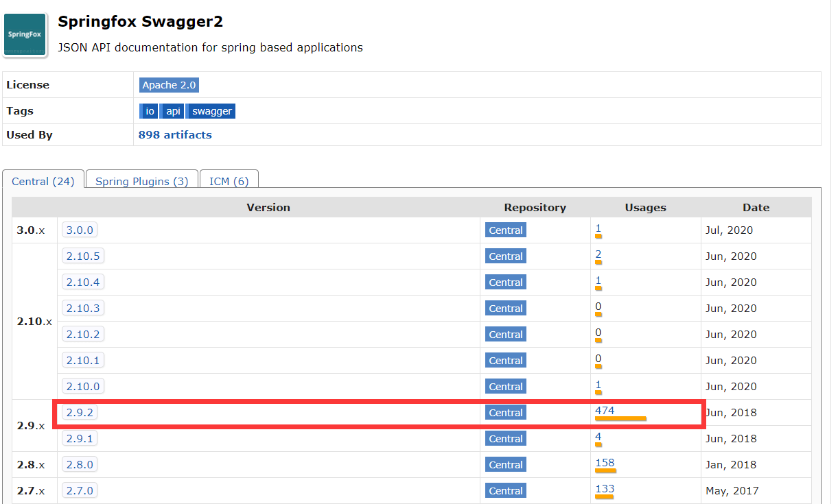Click the Date column header
This screenshot has height=504, width=838.
tap(756, 208)
